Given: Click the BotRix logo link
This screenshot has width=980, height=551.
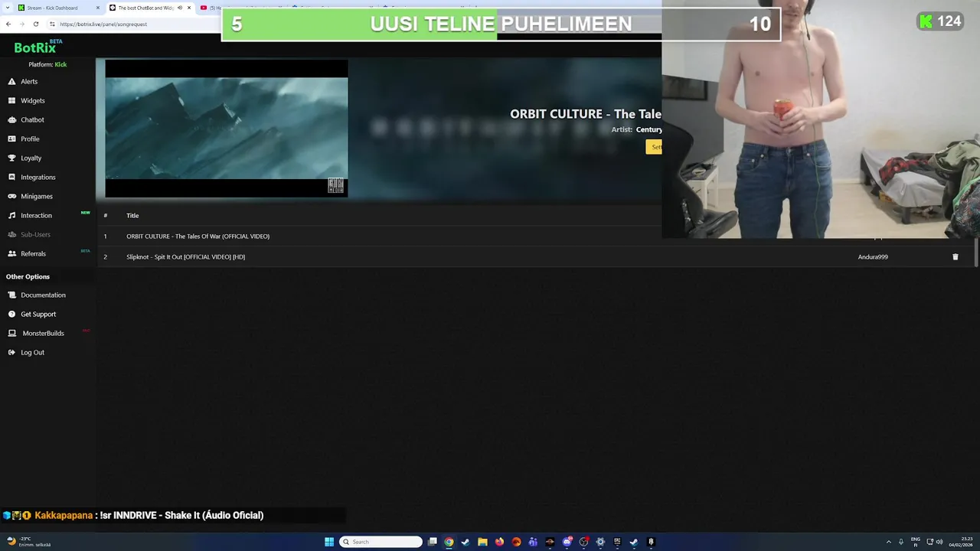Looking at the screenshot, I should [38, 47].
